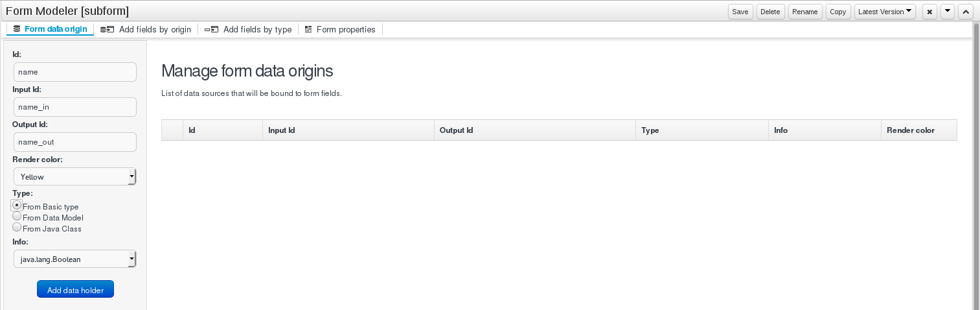Screen dimensions: 980x310
Task: Click the X close editor icon
Action: 930,12
